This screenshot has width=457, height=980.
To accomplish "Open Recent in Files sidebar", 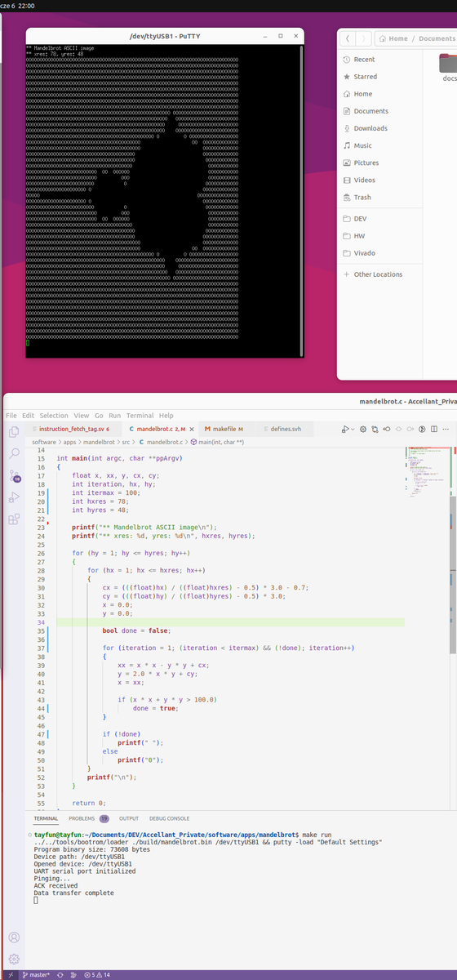I will click(380, 60).
